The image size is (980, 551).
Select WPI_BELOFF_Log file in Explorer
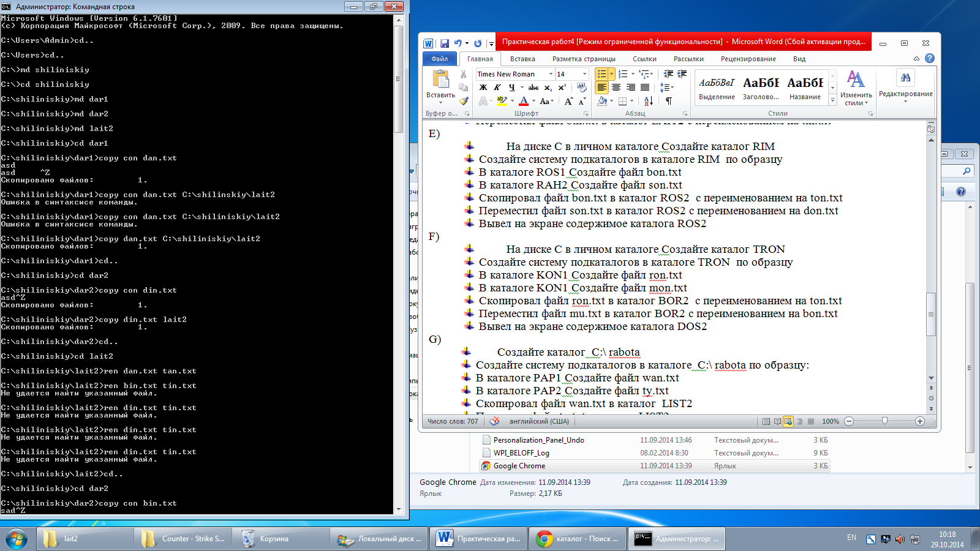pyautogui.click(x=521, y=453)
